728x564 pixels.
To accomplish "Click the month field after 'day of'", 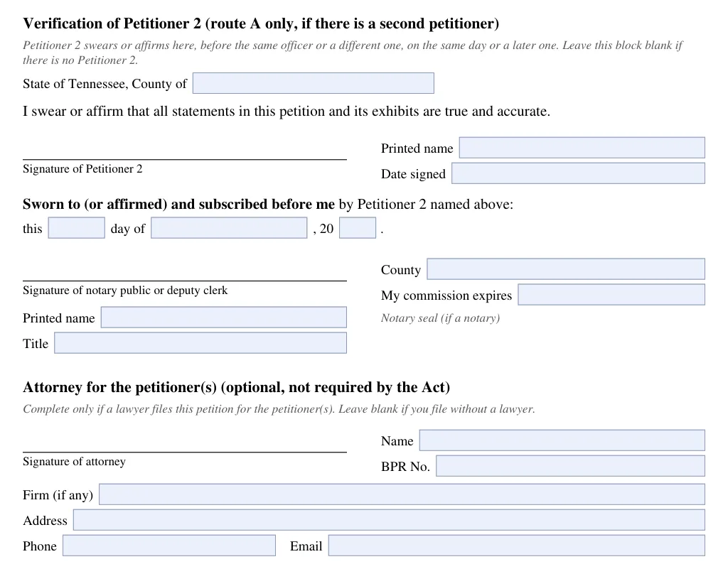I will pyautogui.click(x=229, y=228).
